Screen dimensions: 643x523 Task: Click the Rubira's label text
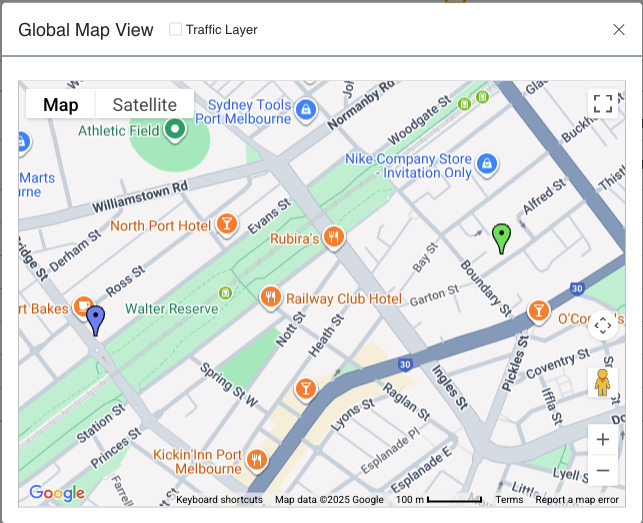pyautogui.click(x=294, y=239)
